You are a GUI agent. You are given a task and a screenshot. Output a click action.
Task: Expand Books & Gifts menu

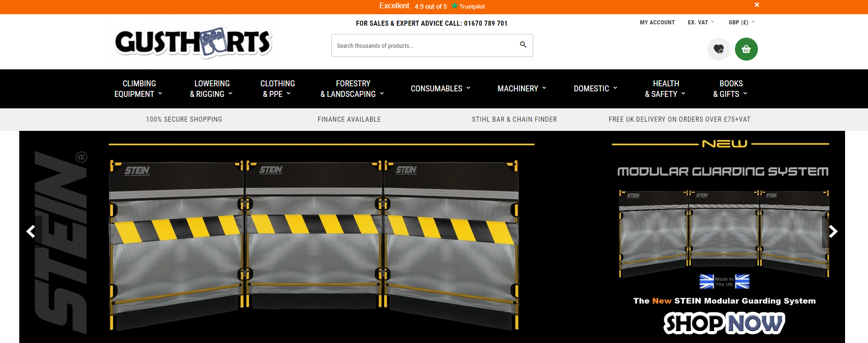[730, 89]
